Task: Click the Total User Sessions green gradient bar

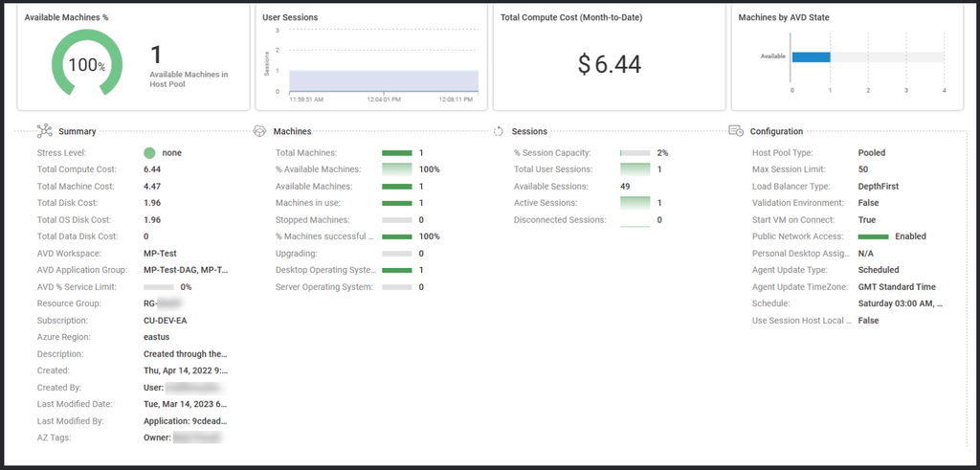Action: coord(635,169)
